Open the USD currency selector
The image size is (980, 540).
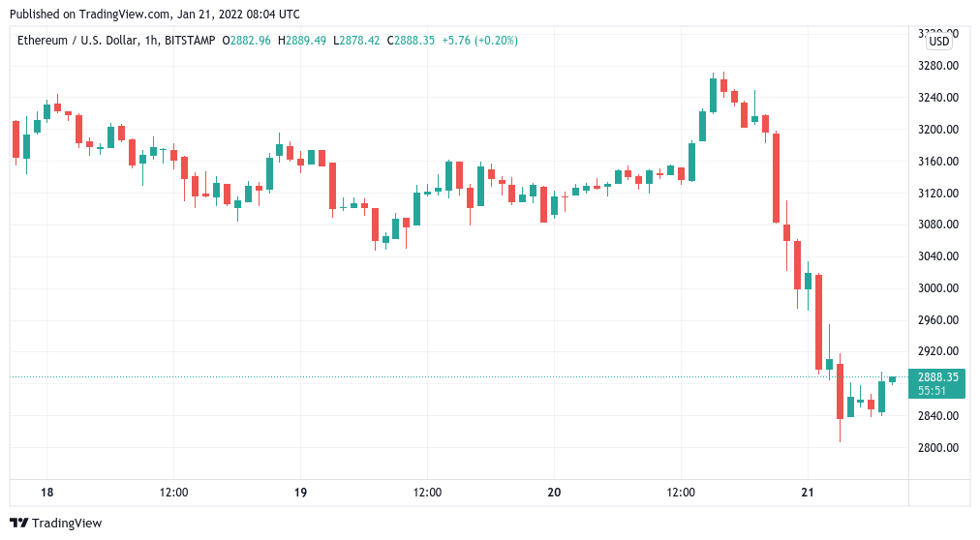[938, 42]
